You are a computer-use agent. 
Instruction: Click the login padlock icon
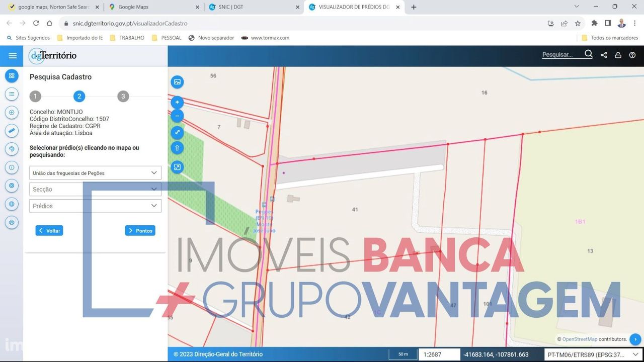618,55
